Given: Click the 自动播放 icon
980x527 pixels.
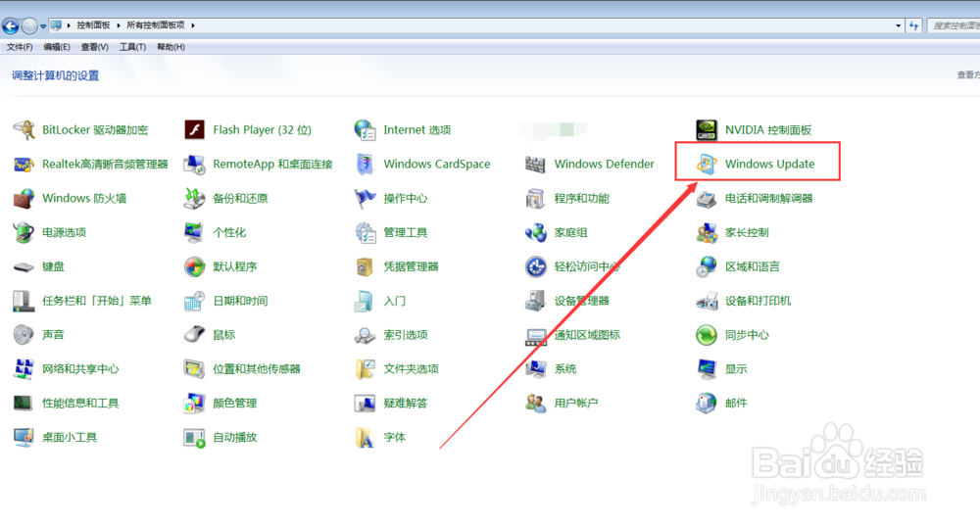Looking at the screenshot, I should pos(194,438).
